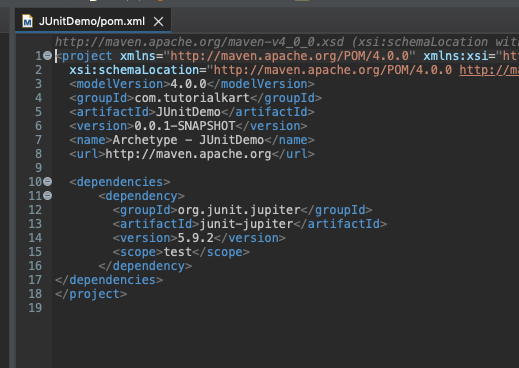Click the artifactId value junit-jupiter
The width and height of the screenshot is (519, 368).
pyautogui.click(x=246, y=224)
